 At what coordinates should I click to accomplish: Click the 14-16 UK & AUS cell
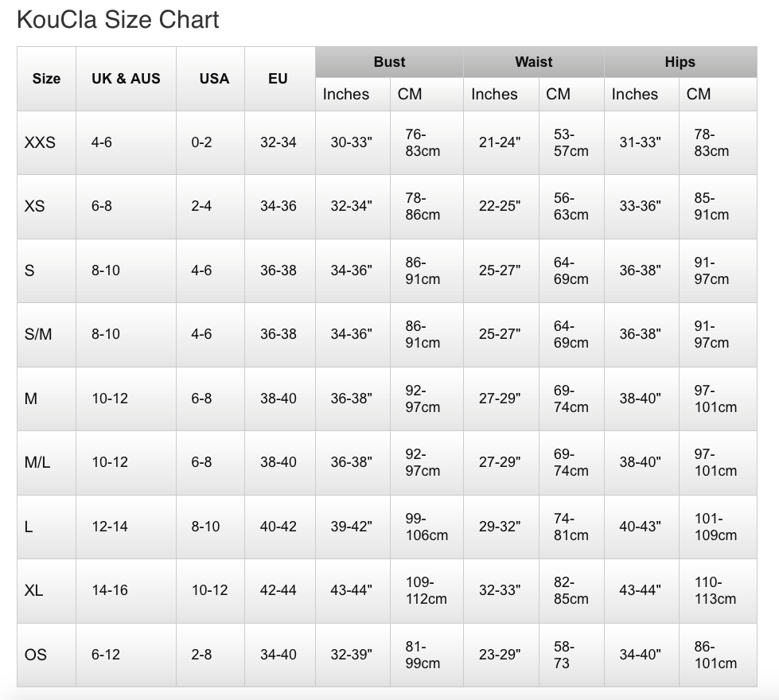click(x=110, y=590)
